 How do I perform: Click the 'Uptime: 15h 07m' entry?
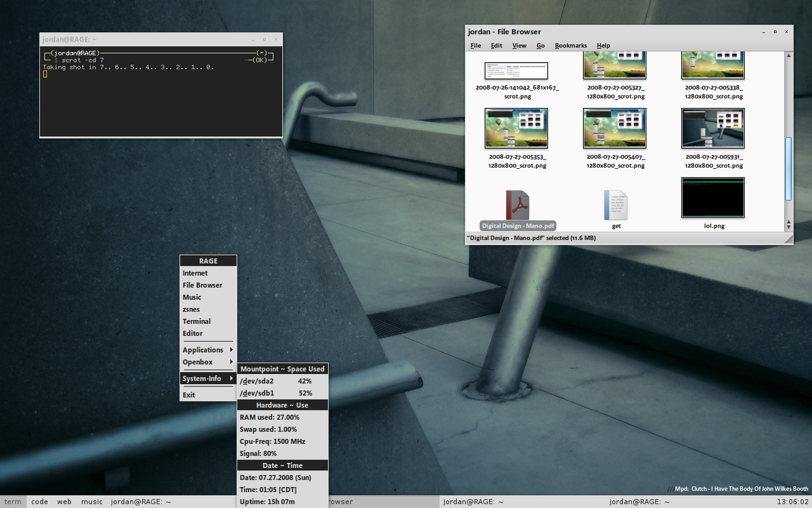click(282, 502)
